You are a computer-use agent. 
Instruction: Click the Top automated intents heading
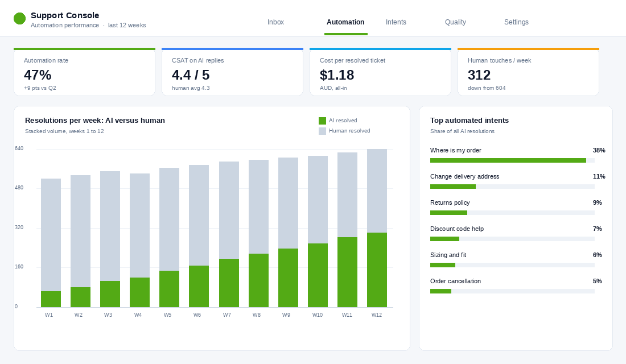click(469, 121)
